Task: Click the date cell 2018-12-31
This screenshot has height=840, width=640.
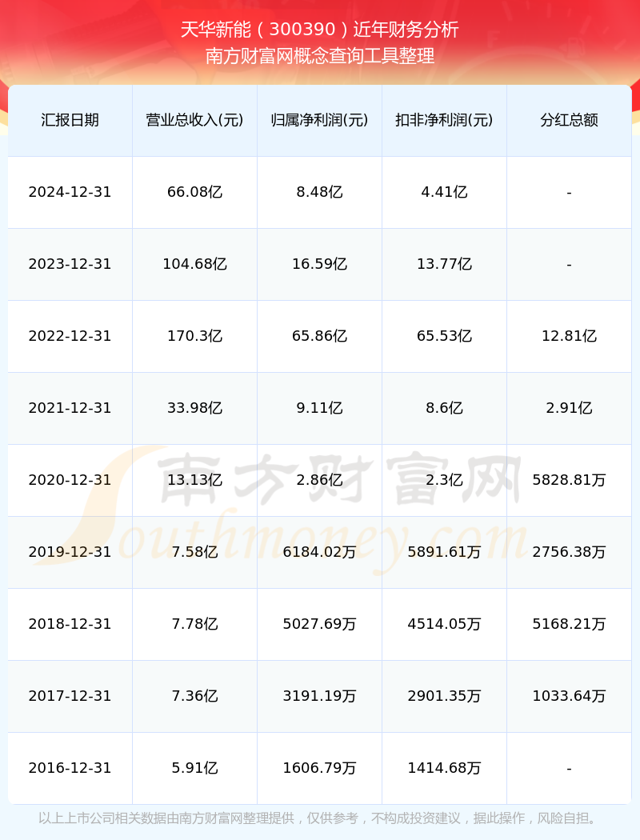Action: [70, 624]
